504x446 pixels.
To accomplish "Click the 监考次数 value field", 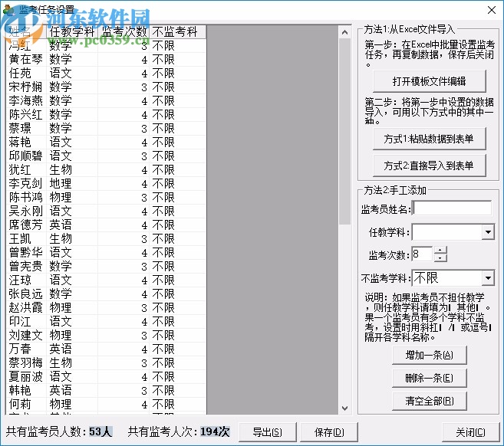I will (x=423, y=254).
